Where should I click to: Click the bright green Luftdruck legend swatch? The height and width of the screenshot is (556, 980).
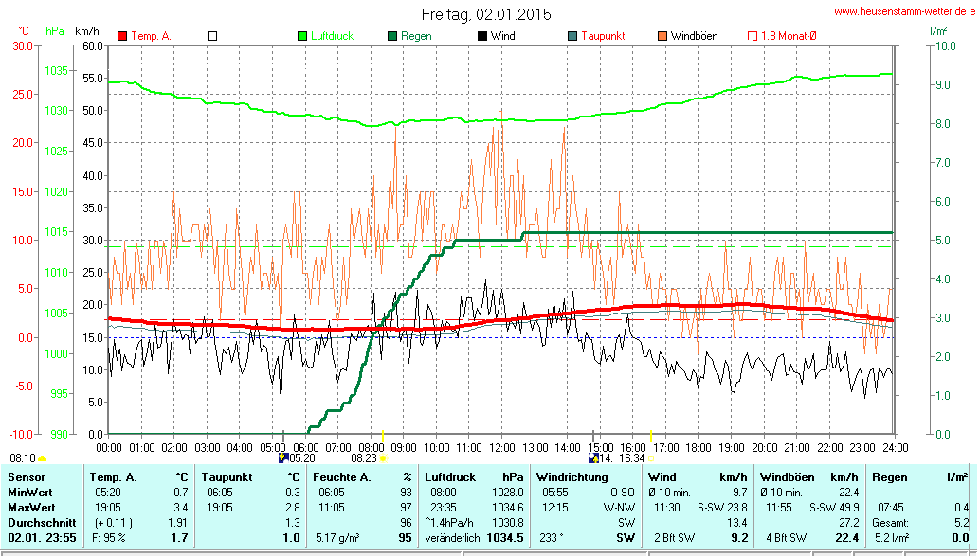(x=302, y=36)
